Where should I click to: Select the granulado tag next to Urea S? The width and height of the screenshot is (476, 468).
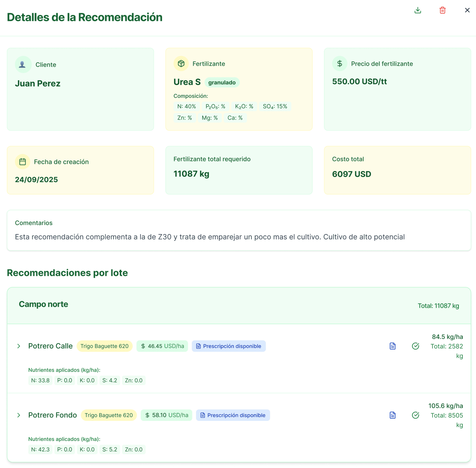(222, 83)
